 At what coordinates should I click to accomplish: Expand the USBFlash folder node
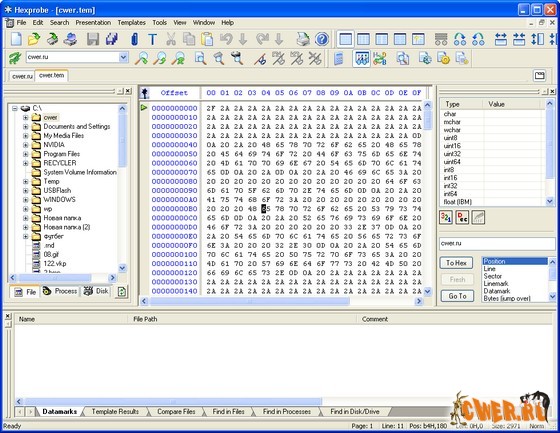click(26, 190)
